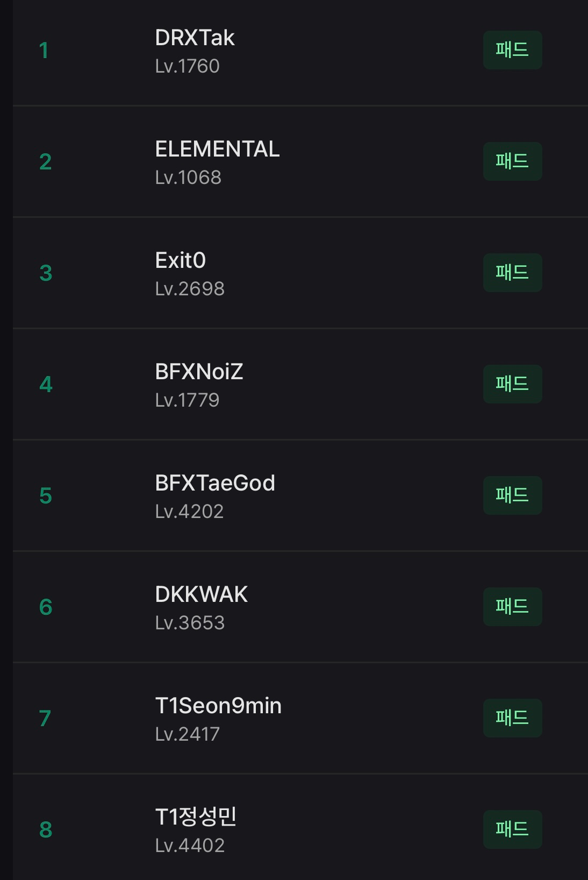Click the 패드 tag for BFXTaeGod
Image resolution: width=588 pixels, height=880 pixels.
(x=512, y=495)
